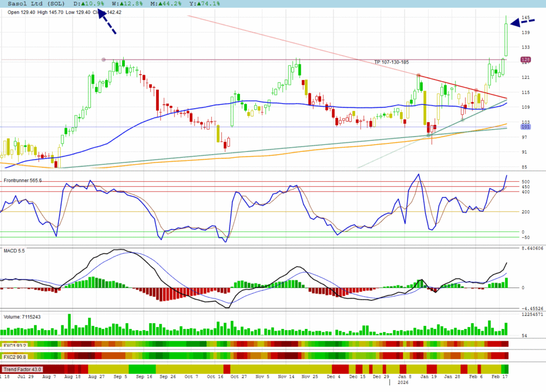Viewport: 546px width, 392px height.
Task: Click the red trendline anchor circle at the January peak
Action: click(419, 75)
